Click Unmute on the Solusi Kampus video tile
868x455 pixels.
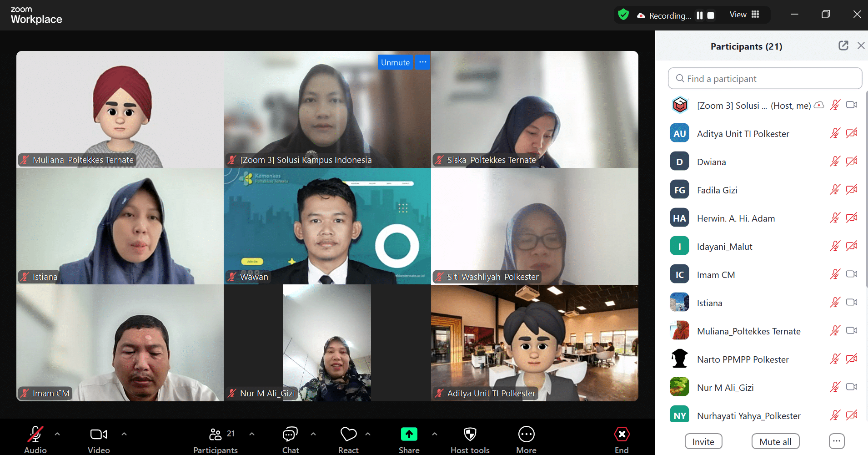pos(395,62)
